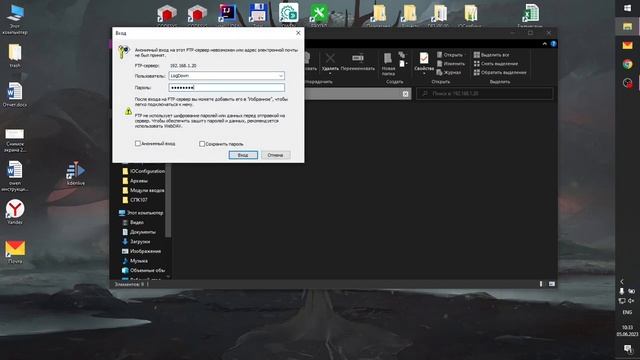Click the Открыть item in Explorer ribbon

click(x=450, y=55)
